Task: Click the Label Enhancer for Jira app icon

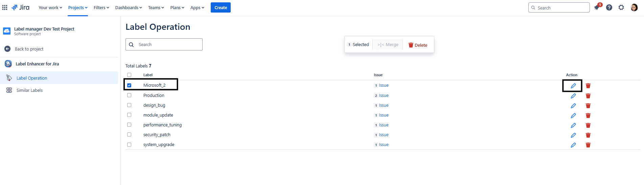Action: (x=8, y=64)
